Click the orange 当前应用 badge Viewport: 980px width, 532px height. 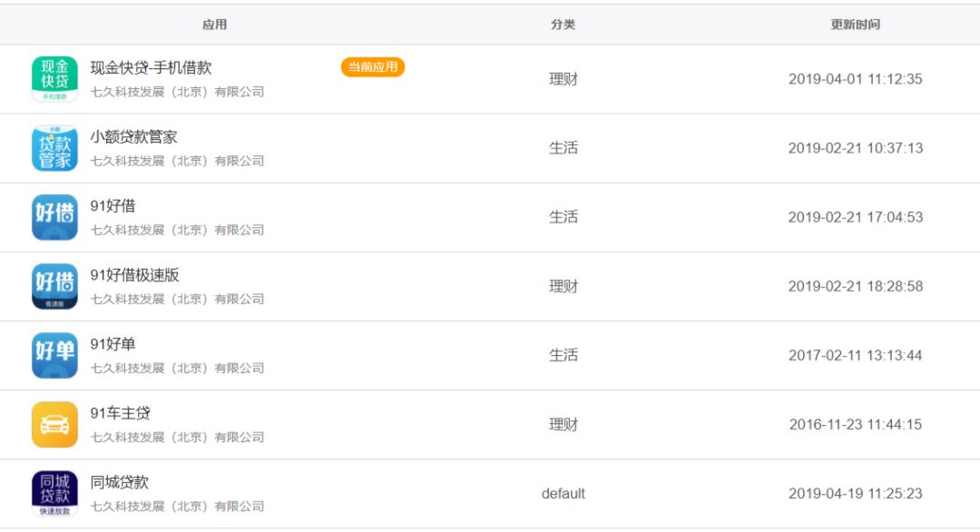pos(372,67)
